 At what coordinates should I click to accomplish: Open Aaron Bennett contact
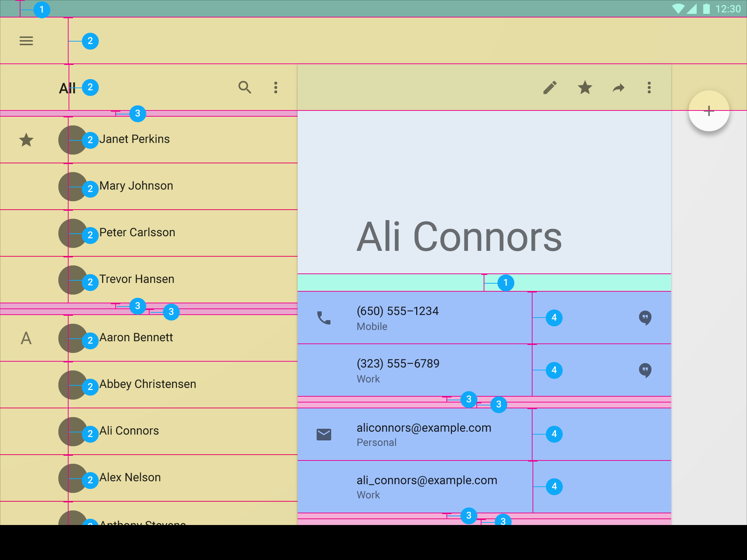pos(149,338)
